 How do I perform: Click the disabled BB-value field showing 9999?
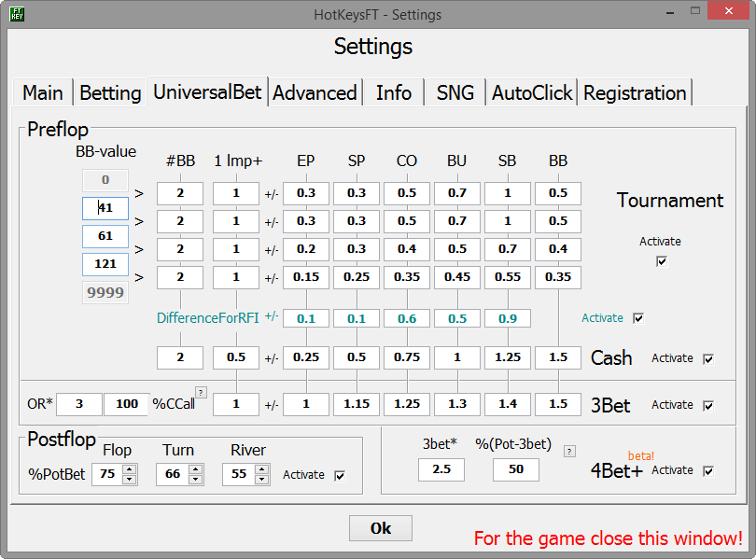[105, 292]
